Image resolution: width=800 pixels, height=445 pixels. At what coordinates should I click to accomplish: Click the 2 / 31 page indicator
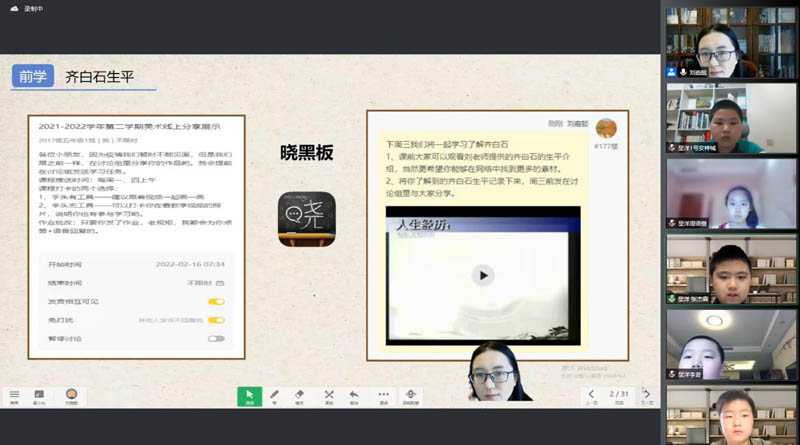click(619, 394)
